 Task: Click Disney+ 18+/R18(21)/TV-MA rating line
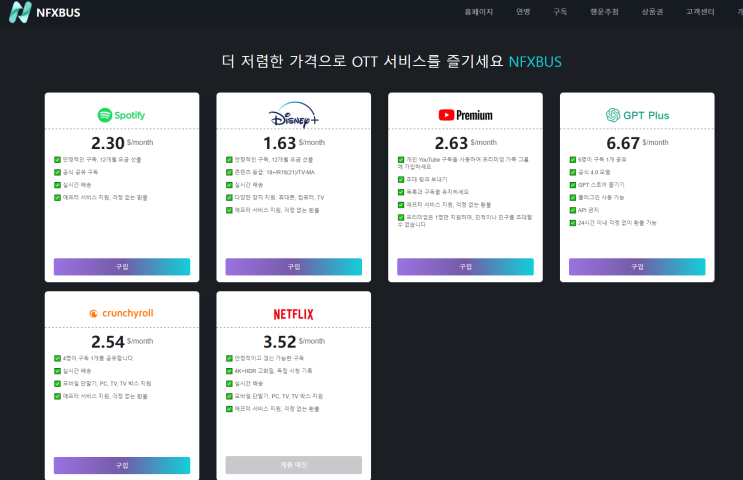pos(274,172)
